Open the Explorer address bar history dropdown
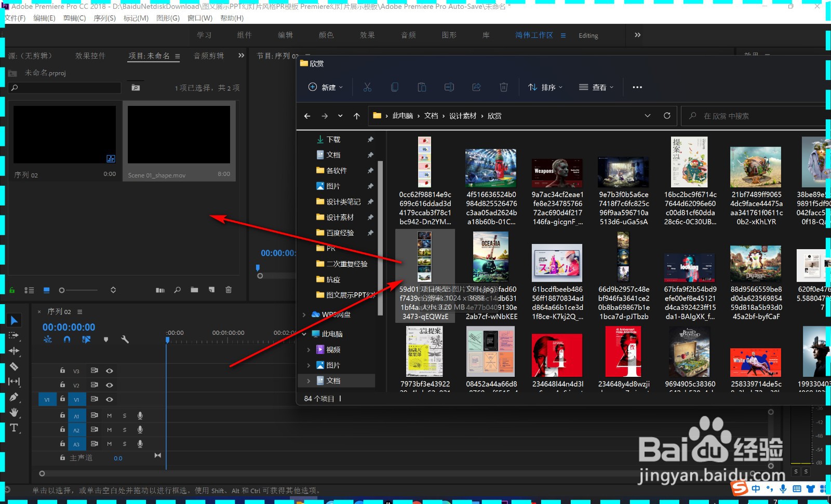831x504 pixels. pos(647,116)
